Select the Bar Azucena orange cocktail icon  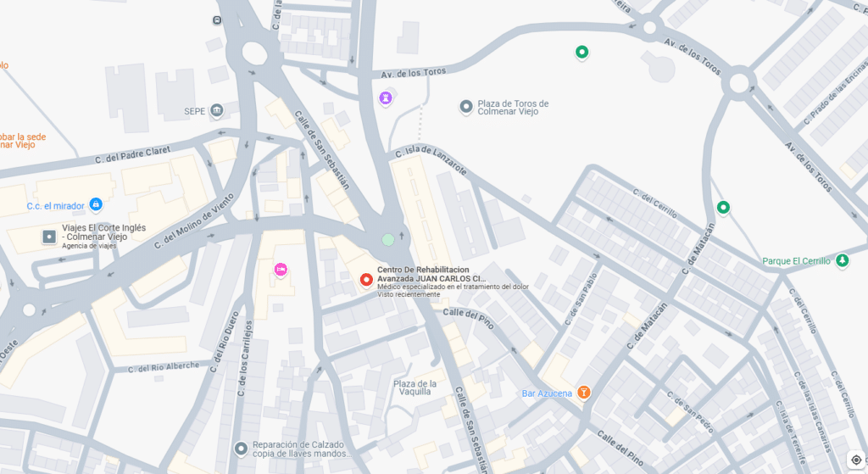(583, 393)
